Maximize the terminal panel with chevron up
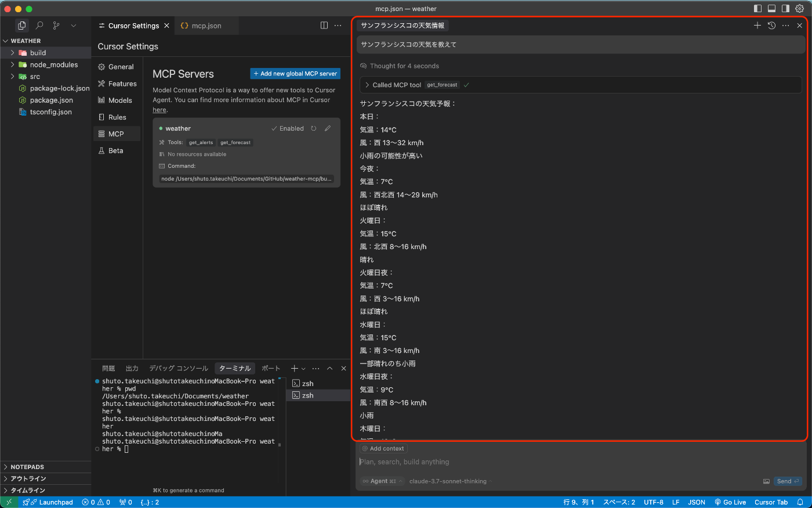 coord(330,368)
